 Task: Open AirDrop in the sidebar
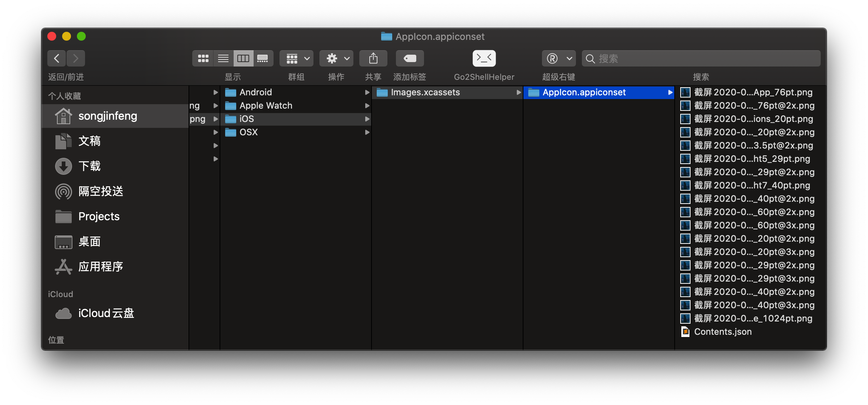pyautogui.click(x=101, y=191)
